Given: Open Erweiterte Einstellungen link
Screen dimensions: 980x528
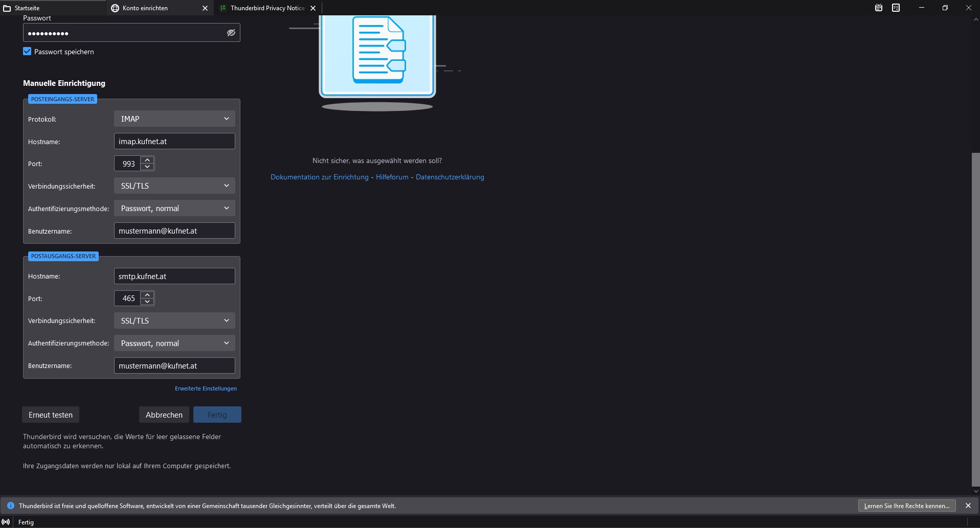Looking at the screenshot, I should (206, 388).
